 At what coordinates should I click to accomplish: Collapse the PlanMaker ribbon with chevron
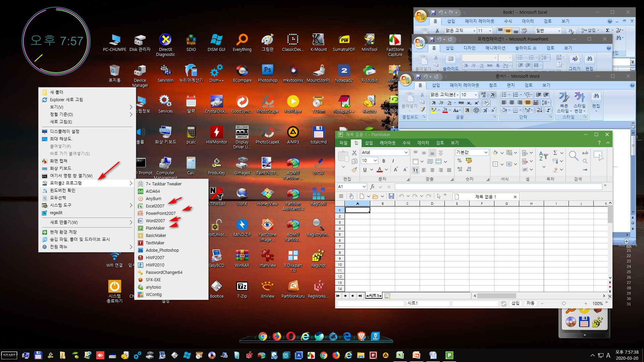point(608,143)
